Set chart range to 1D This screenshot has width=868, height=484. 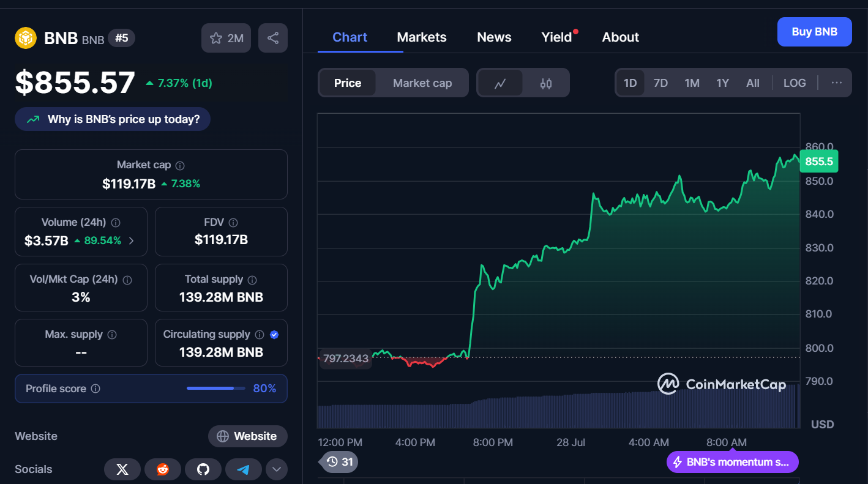630,83
